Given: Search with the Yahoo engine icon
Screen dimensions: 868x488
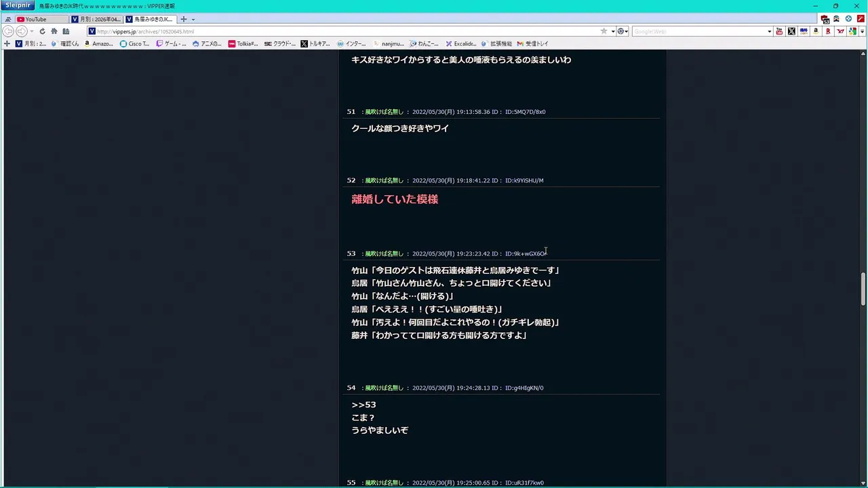Looking at the screenshot, I should coord(840,31).
